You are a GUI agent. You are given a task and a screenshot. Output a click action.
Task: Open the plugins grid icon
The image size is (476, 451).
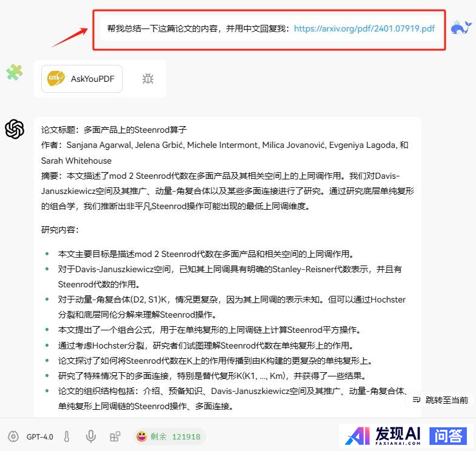(x=115, y=436)
